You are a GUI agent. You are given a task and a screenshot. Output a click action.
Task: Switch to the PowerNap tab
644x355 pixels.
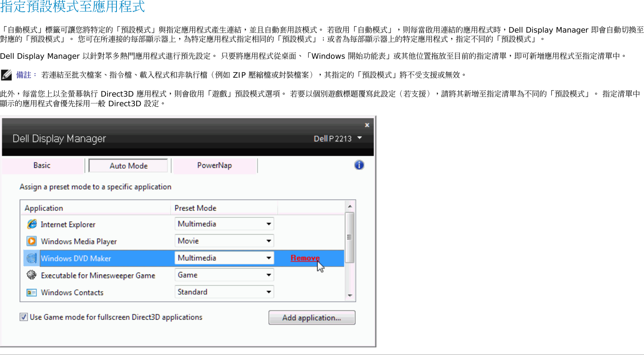pyautogui.click(x=214, y=165)
